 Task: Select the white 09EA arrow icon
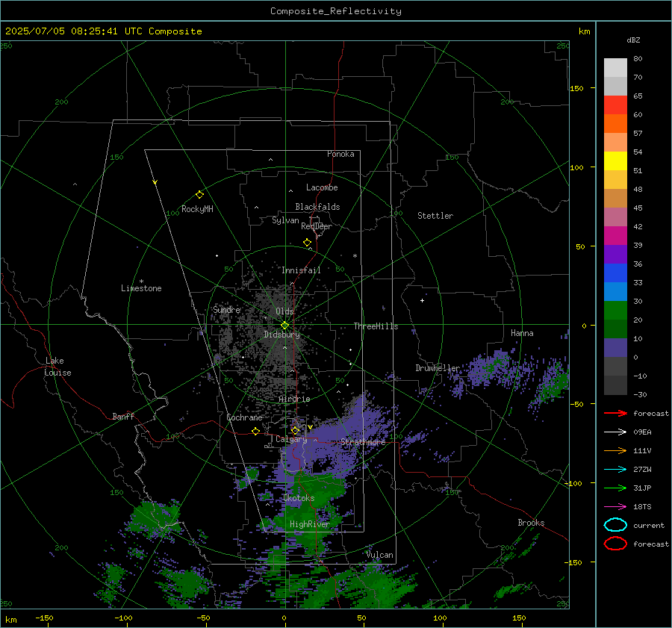coord(615,432)
